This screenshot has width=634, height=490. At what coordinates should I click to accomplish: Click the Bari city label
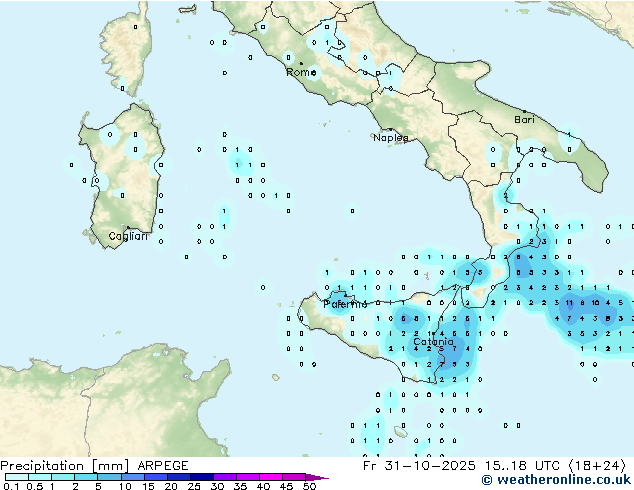pos(524,120)
